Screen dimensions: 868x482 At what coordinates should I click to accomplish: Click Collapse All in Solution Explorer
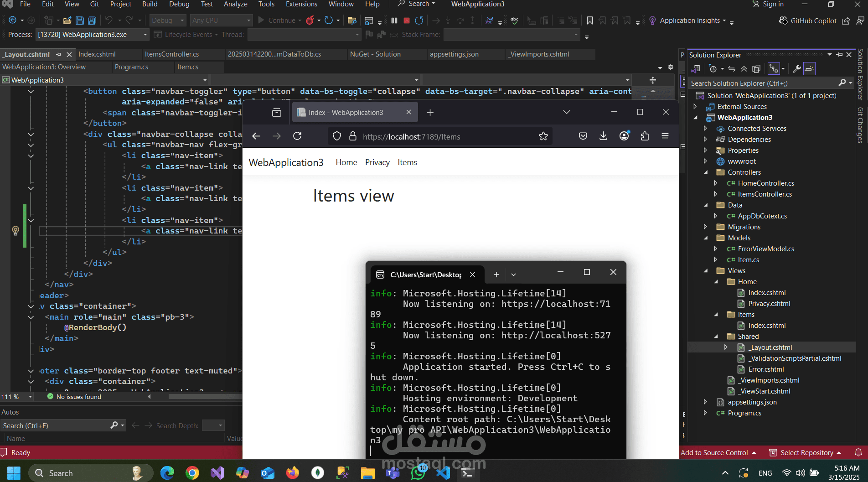744,69
